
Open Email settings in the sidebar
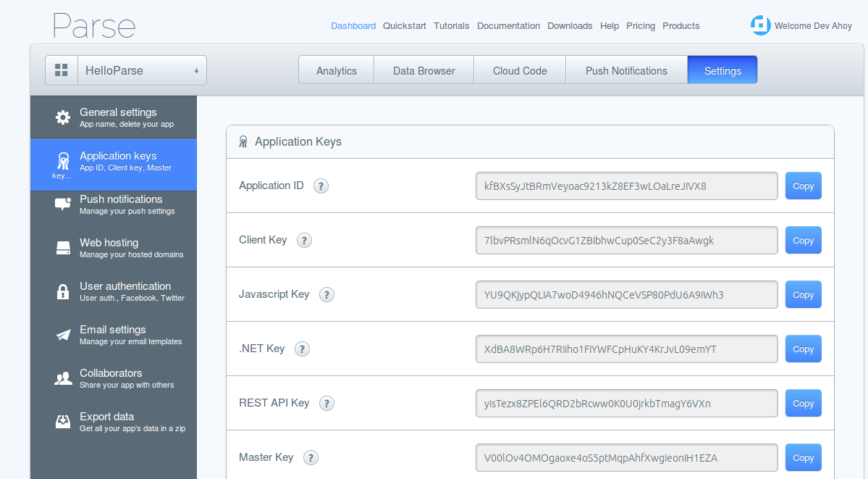[114, 335]
